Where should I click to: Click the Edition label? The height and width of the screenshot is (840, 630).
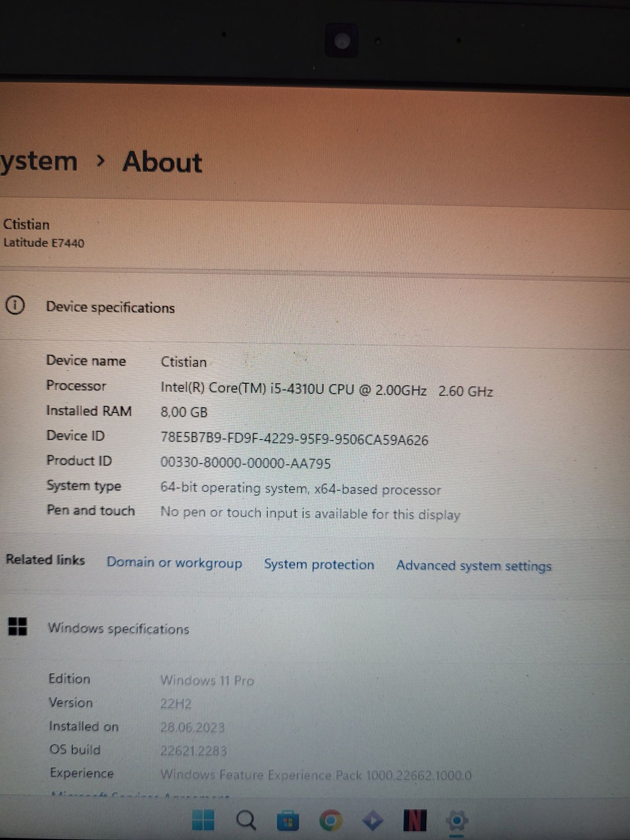[x=69, y=679]
